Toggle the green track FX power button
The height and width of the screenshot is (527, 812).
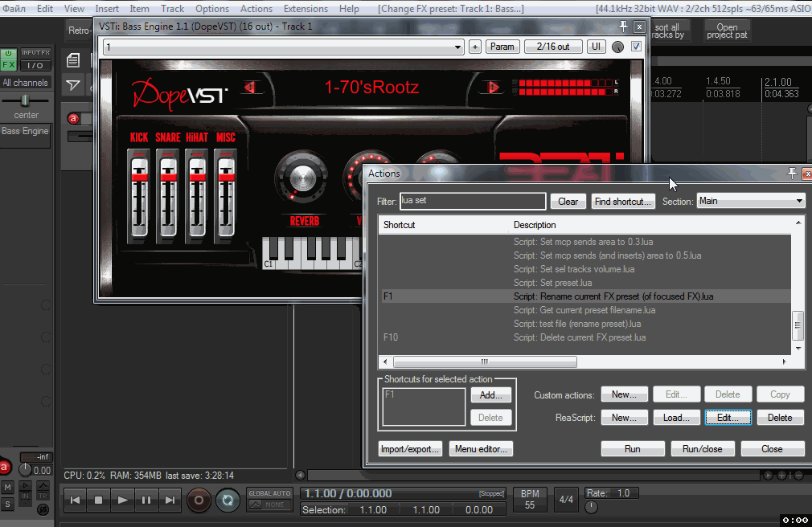(8, 53)
